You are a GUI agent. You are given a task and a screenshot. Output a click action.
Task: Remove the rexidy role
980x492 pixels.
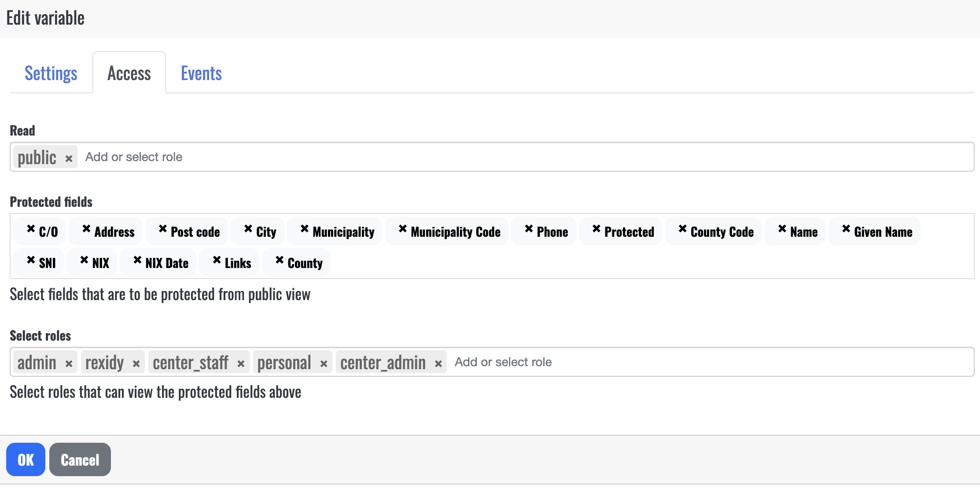136,364
